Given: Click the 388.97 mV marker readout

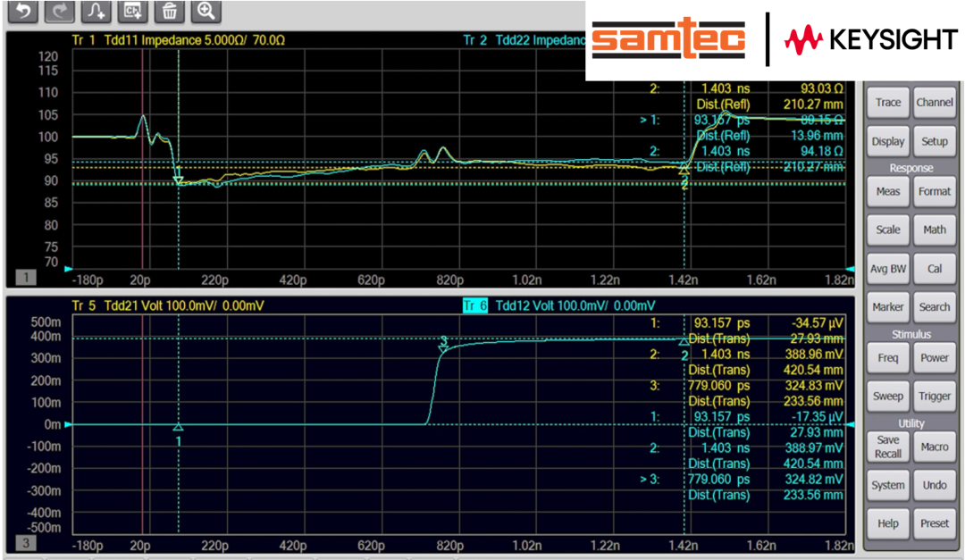Looking at the screenshot, I should click(814, 448).
